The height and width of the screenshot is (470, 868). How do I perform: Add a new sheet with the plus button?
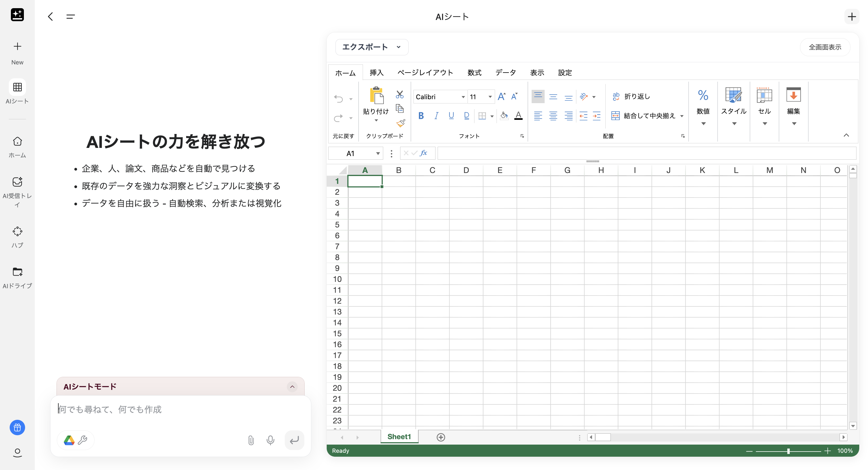pos(440,437)
